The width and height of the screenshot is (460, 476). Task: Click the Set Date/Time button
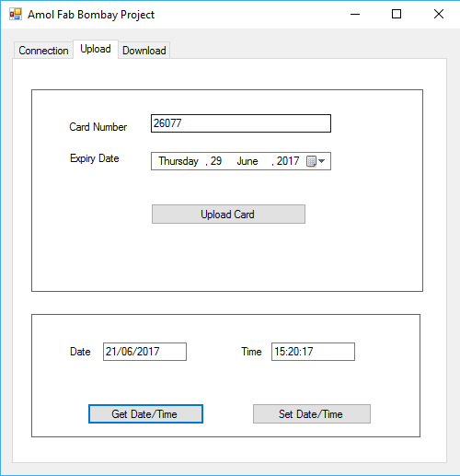(312, 414)
